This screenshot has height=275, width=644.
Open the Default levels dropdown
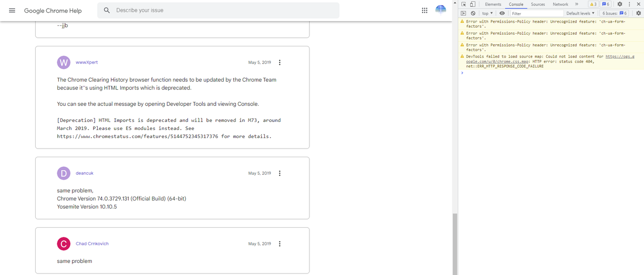tap(580, 13)
